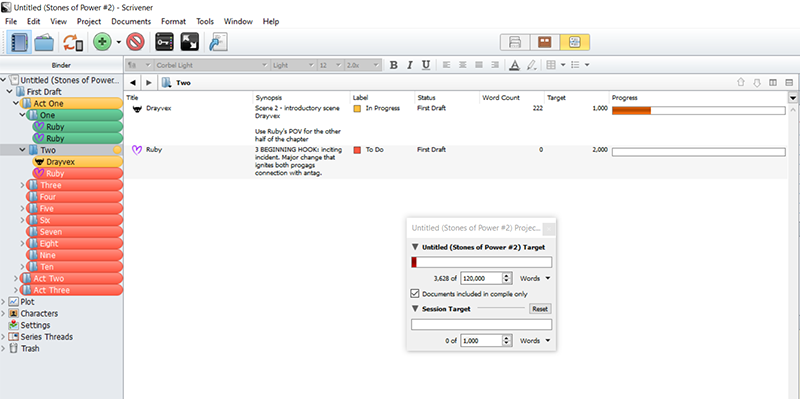Collapse the Act One folder
Image resolution: width=800 pixels, height=399 pixels.
[x=15, y=104]
